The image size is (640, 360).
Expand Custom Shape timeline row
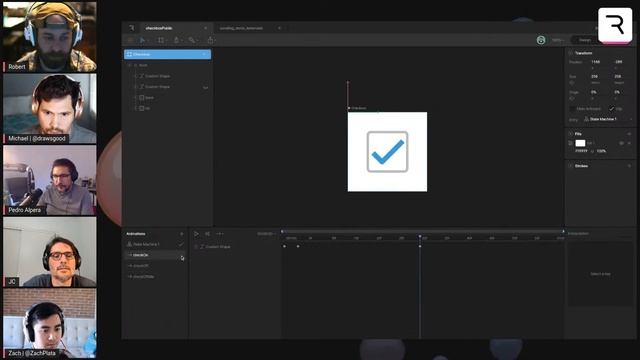(196, 247)
